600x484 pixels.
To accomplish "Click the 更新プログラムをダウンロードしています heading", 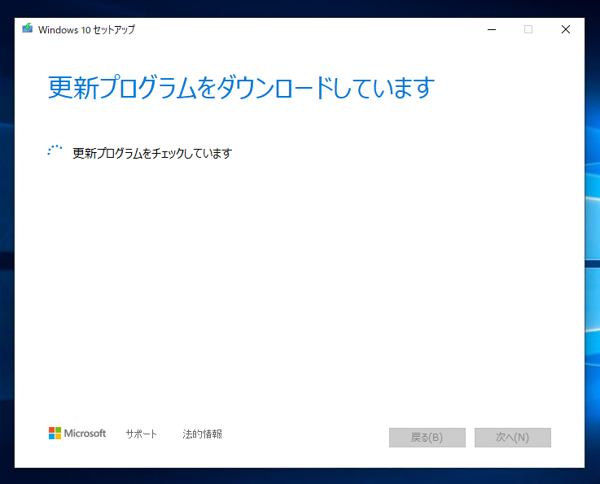I will 241,88.
